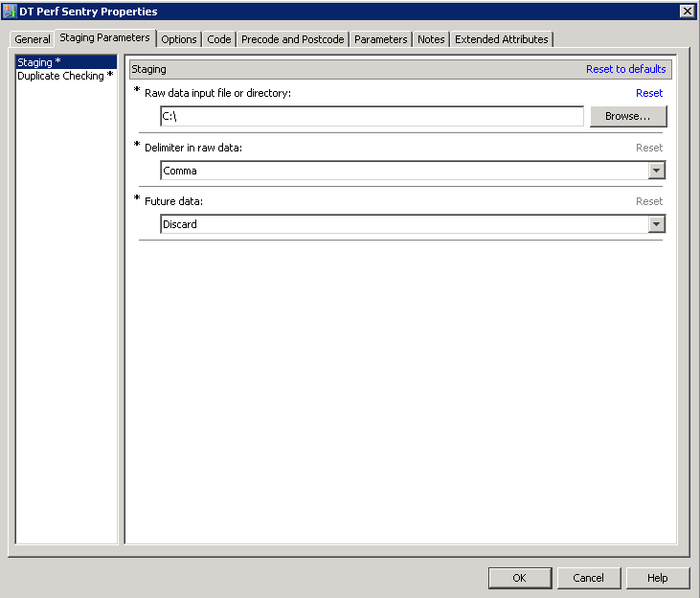This screenshot has width=700, height=598.
Task: Open Help for this dialog
Action: 658,578
